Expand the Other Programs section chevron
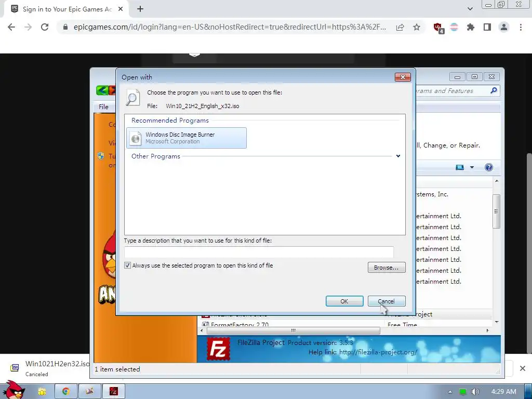The image size is (532, 399). pyautogui.click(x=398, y=156)
